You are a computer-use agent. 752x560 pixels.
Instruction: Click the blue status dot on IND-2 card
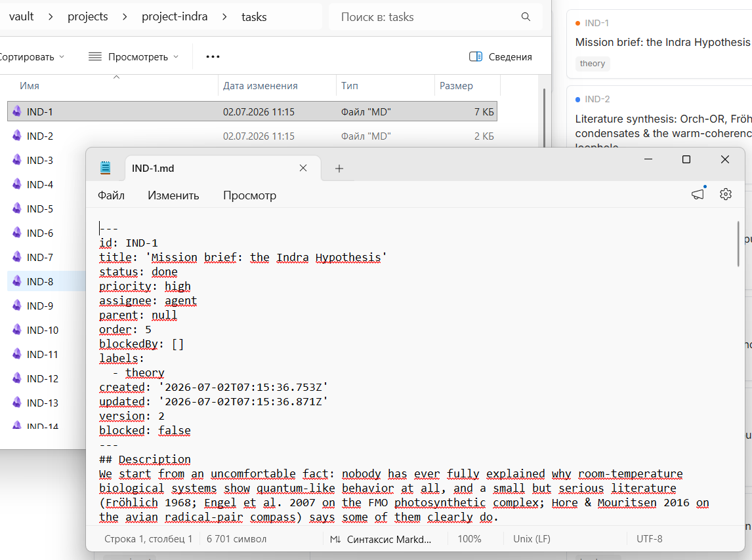[x=578, y=99]
